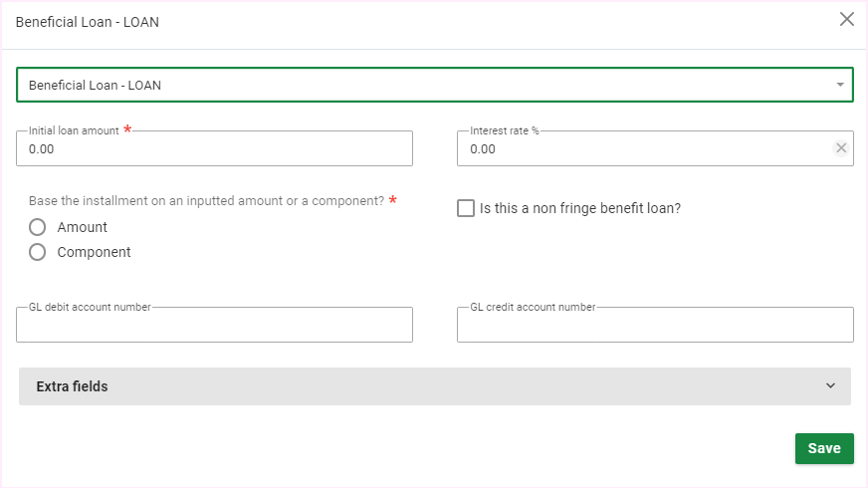Viewport: 868px width, 488px height.
Task: Click into the Interest rate % field
Action: point(642,149)
